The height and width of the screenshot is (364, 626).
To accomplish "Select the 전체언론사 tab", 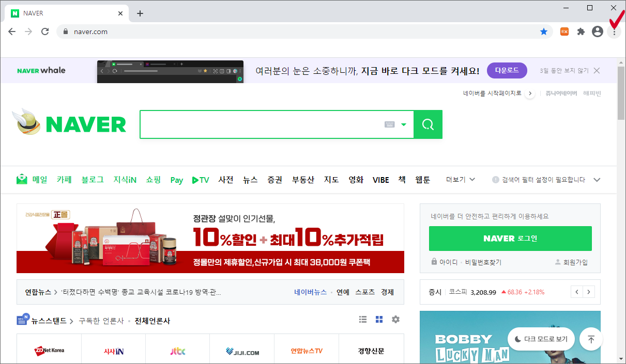I will click(x=152, y=321).
